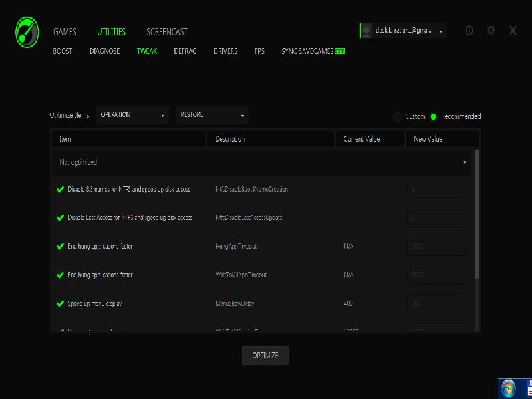Click 'Disable 8.3 names for NTFS' item text
Screen dimensions: 532x399
[129, 190]
